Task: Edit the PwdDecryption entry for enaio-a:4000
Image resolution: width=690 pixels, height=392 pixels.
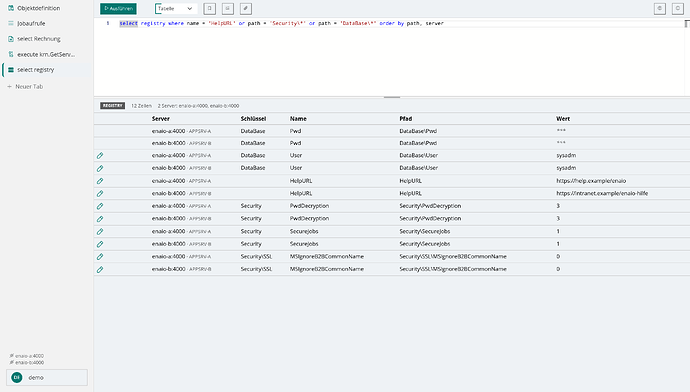Action: 100,206
